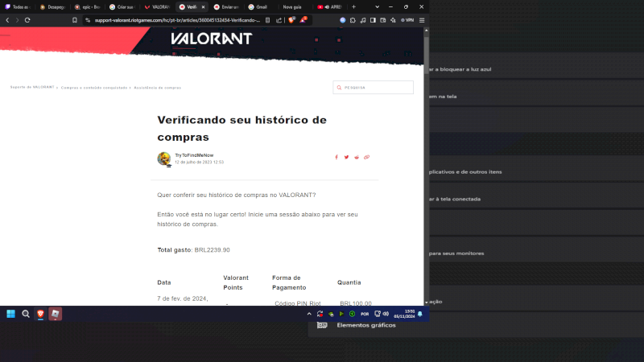Image resolution: width=644 pixels, height=362 pixels.
Task: Open the Brave hamburger menu
Action: click(x=422, y=20)
